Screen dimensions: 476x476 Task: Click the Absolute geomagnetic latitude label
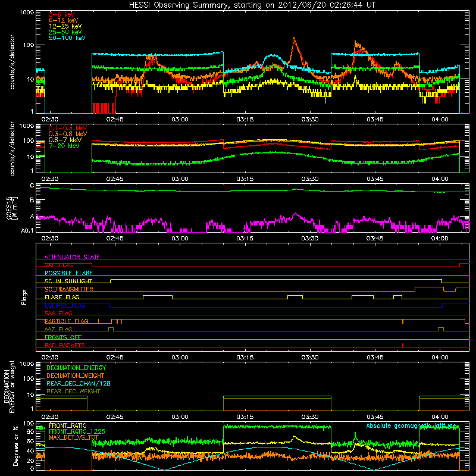[411, 426]
